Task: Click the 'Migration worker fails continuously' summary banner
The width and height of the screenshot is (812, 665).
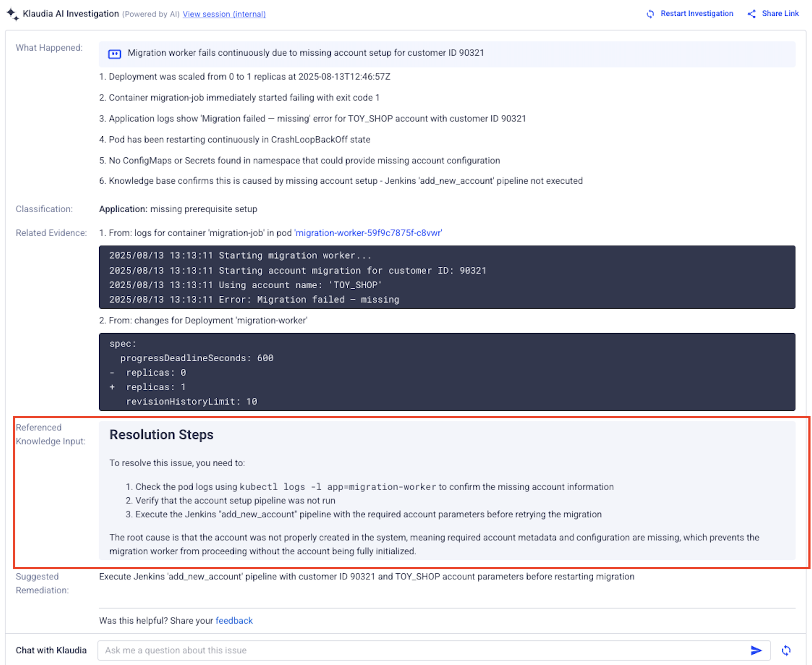Action: [306, 53]
